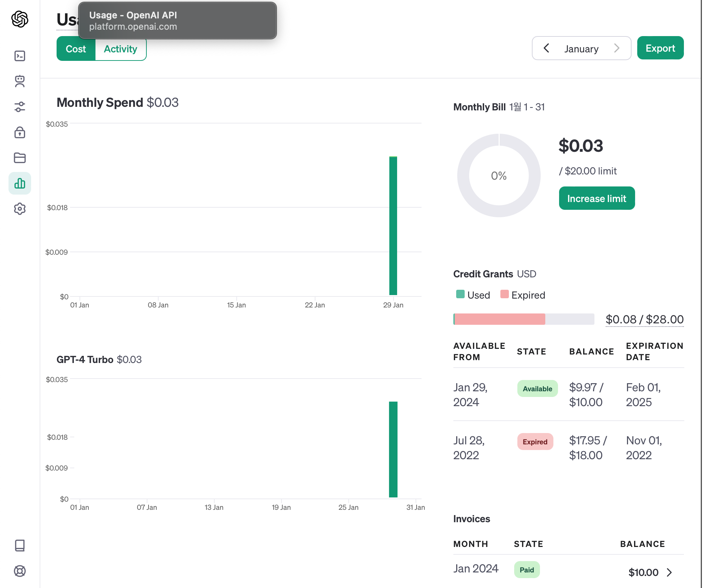Viewport: 703px width, 588px height.
Task: Open the Fine-tuning sliders icon
Action: point(20,107)
